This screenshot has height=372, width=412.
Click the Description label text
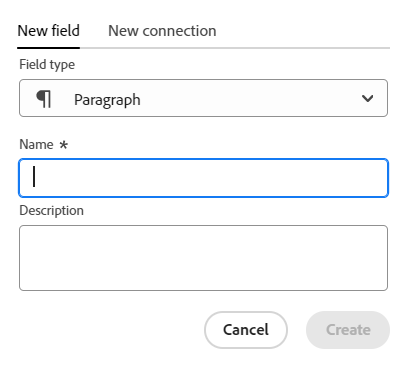51,211
